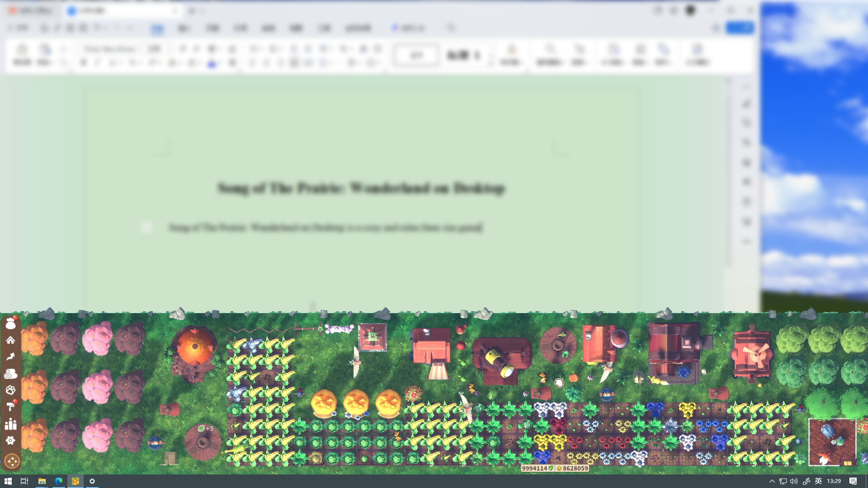Open the inventory bag with red notification
868x488 pixels.
point(11,323)
